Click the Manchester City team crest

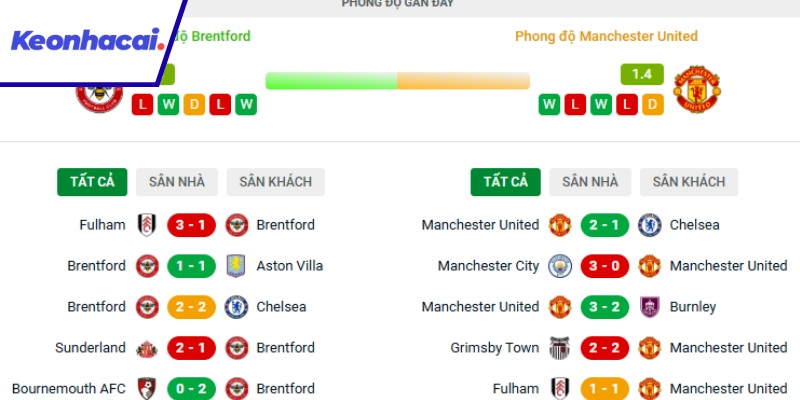click(x=559, y=266)
